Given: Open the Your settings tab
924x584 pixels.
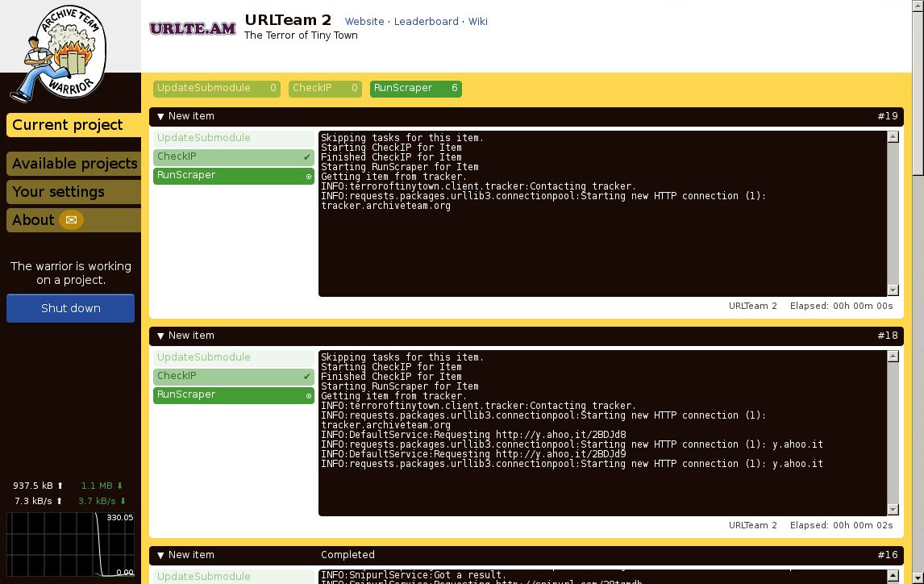Looking at the screenshot, I should click(x=58, y=192).
